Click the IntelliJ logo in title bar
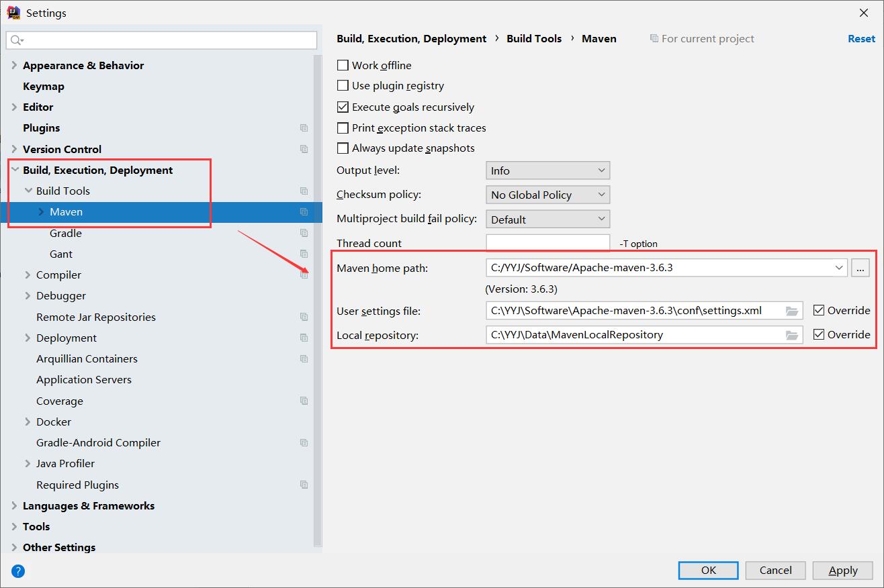 tap(13, 12)
